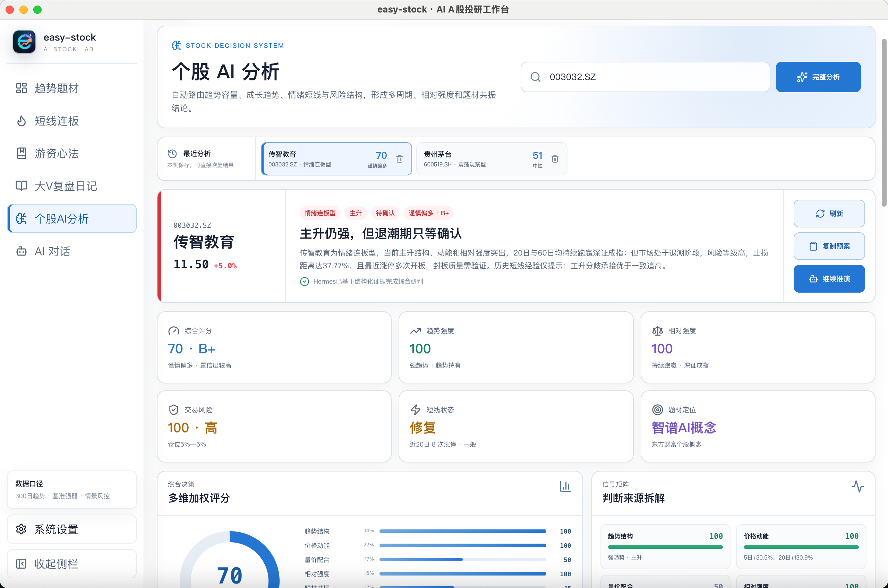Click the 综合评分 70 · B+ card
The width and height of the screenshot is (888, 588).
(274, 347)
